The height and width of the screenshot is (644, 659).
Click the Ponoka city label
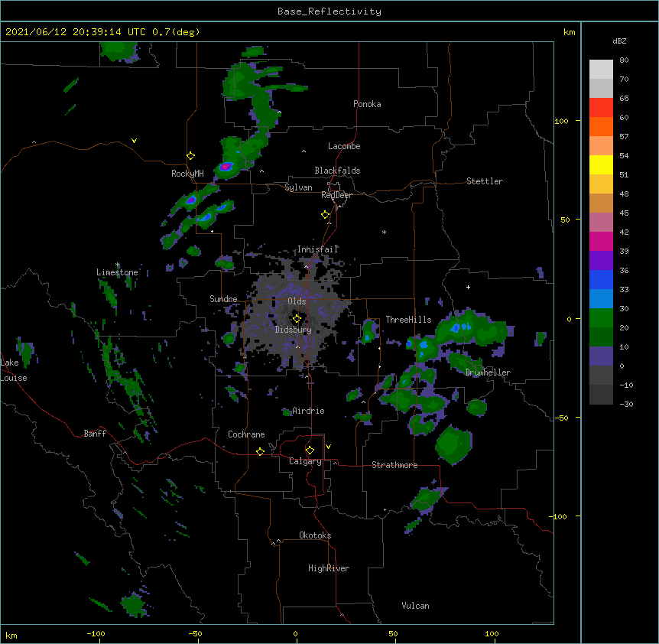(x=367, y=104)
